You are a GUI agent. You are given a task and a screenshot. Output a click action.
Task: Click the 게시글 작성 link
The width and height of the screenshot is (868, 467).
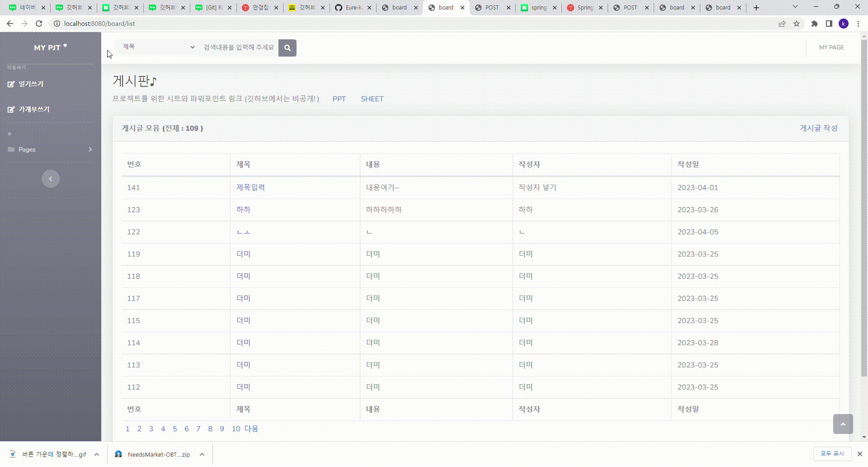(x=818, y=128)
